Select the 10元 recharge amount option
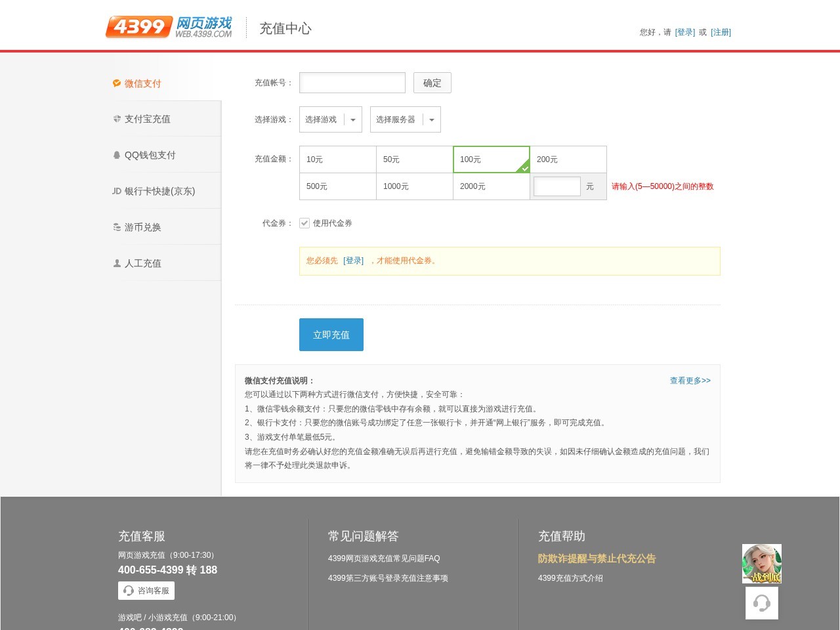Screen dimensions: 840x630 point(337,159)
